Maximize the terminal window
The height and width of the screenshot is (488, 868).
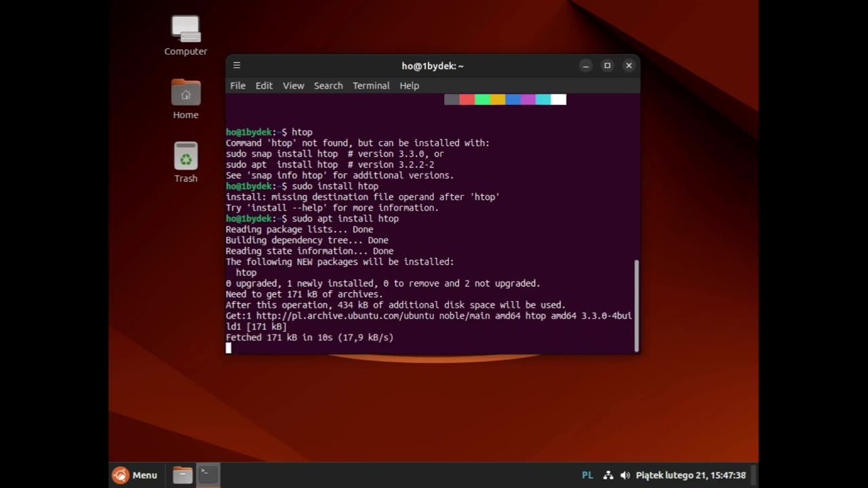[608, 66]
